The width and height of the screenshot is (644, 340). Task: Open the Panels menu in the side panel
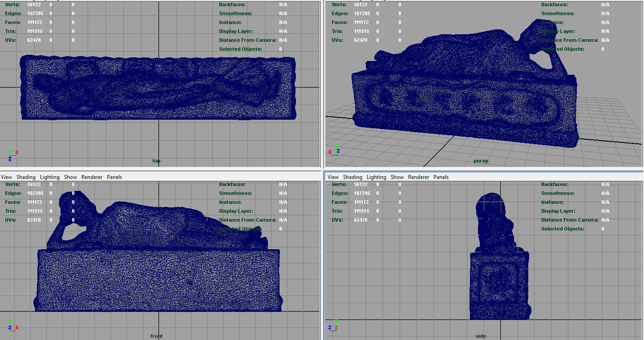[x=441, y=177]
